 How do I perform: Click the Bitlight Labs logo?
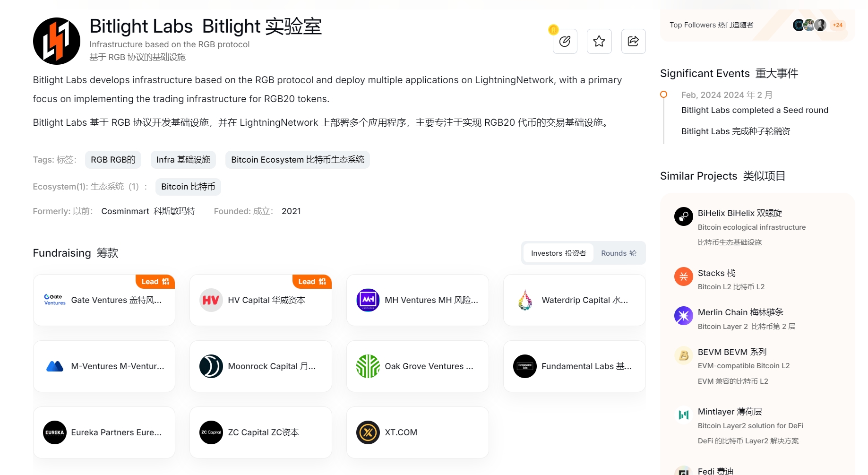coord(57,41)
